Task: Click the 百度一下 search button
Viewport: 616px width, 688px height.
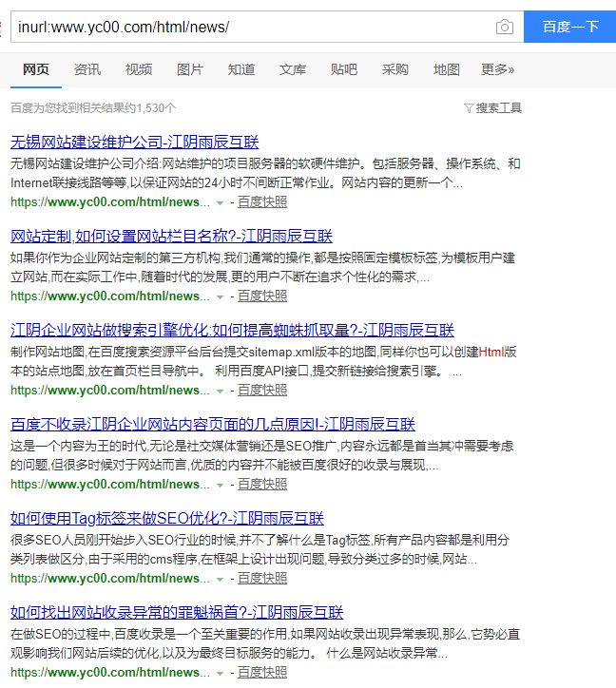Action: [x=570, y=27]
